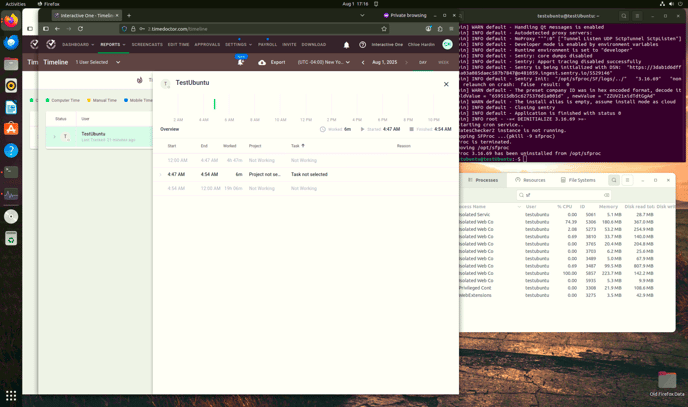Open the Reports dropdown menu
Viewport: 688px width, 407px height.
point(113,45)
